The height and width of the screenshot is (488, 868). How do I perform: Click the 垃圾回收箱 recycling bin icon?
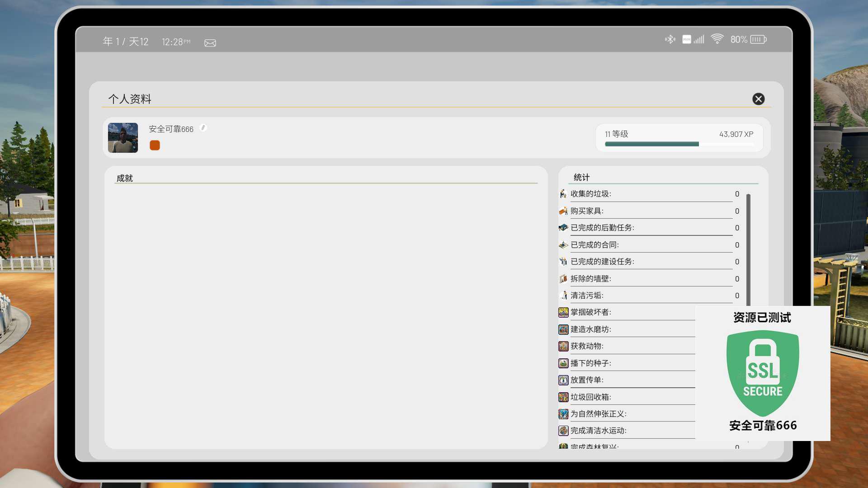click(x=563, y=397)
